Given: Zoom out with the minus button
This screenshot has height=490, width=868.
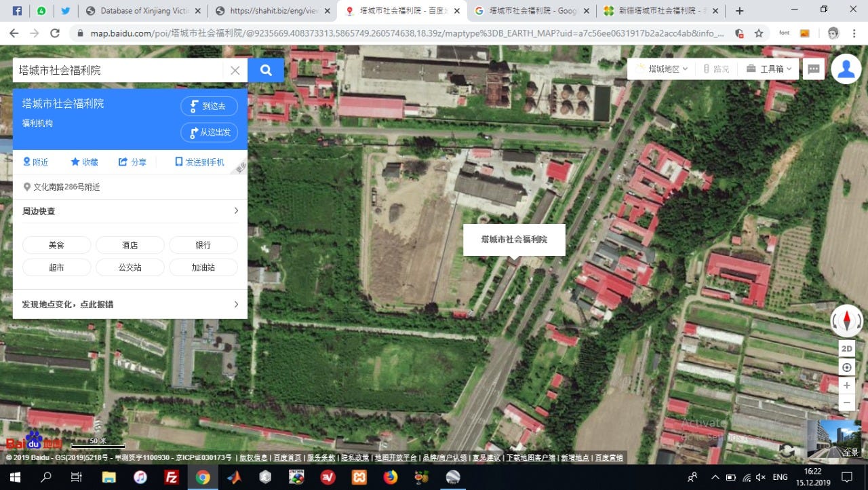Looking at the screenshot, I should tap(847, 403).
